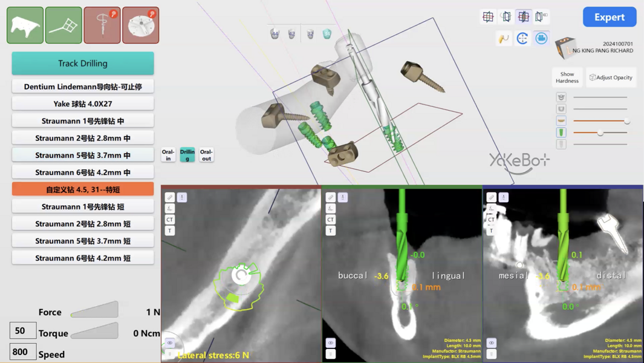Select Dentium Lindemann导向钻-可止停 drill

coord(83,87)
